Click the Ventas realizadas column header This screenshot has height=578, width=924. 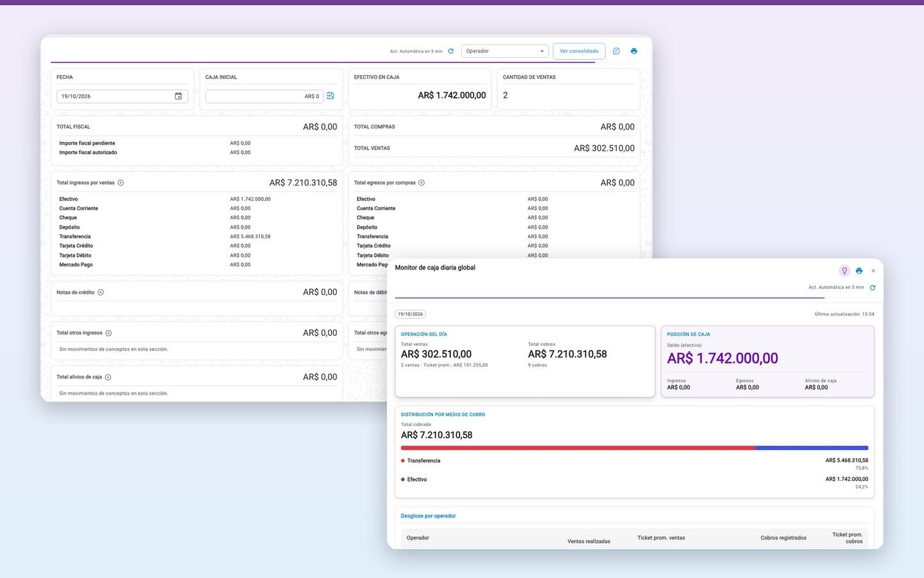tap(589, 541)
